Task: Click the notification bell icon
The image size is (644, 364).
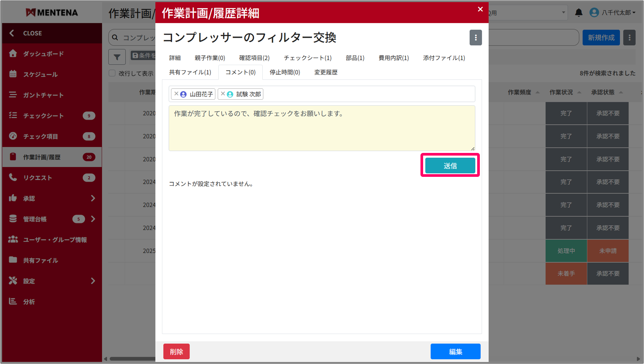Action: pos(578,12)
